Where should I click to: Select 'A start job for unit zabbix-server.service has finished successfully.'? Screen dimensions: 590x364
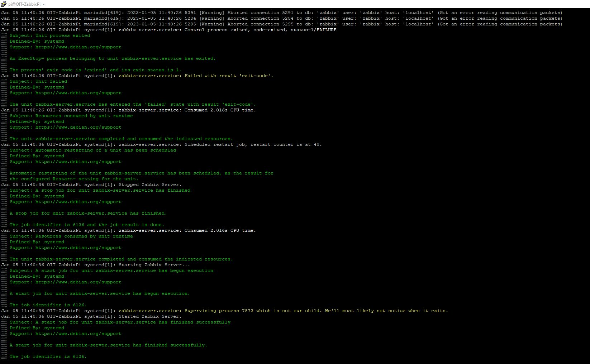(x=108, y=345)
